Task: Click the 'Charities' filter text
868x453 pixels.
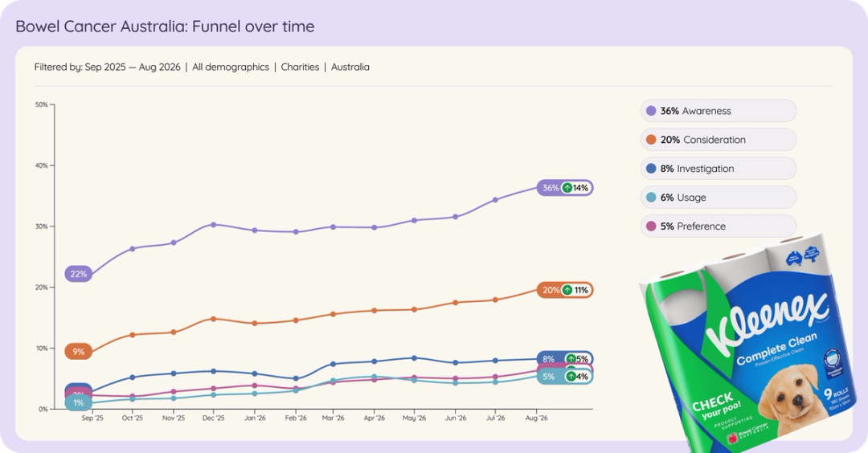Action: (x=300, y=67)
